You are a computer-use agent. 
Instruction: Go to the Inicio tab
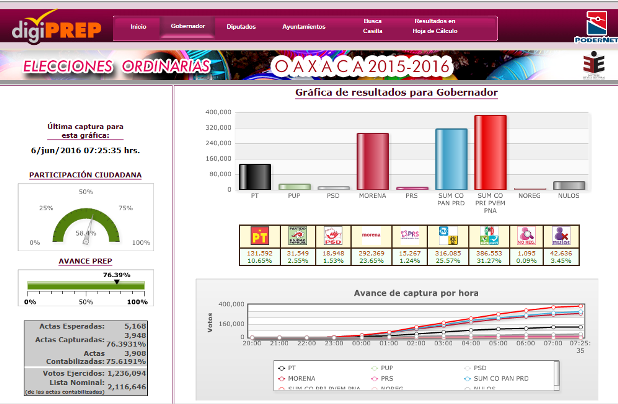point(138,27)
